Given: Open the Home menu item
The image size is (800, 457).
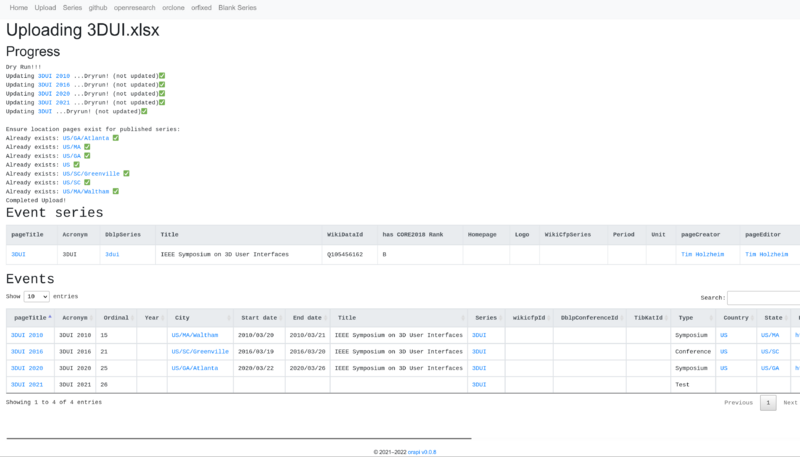Looking at the screenshot, I should click(x=18, y=8).
